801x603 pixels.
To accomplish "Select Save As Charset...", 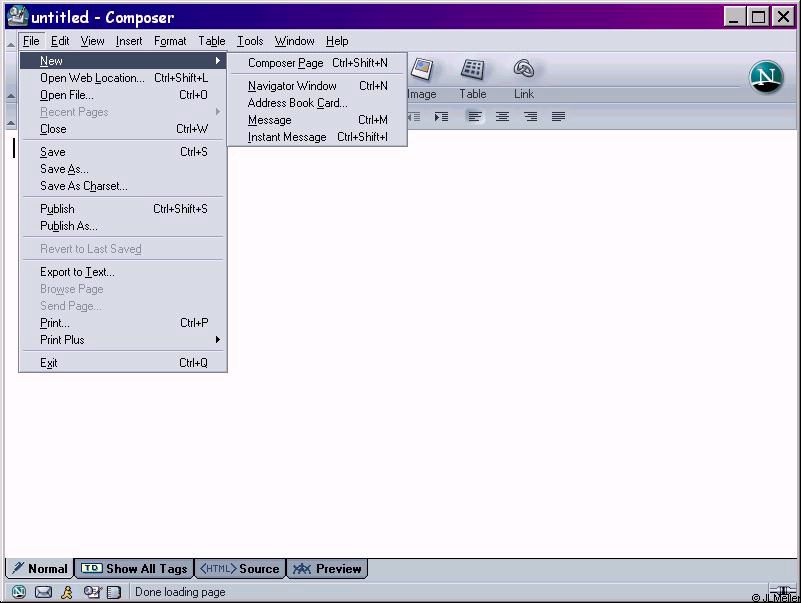I will pyautogui.click(x=123, y=186).
